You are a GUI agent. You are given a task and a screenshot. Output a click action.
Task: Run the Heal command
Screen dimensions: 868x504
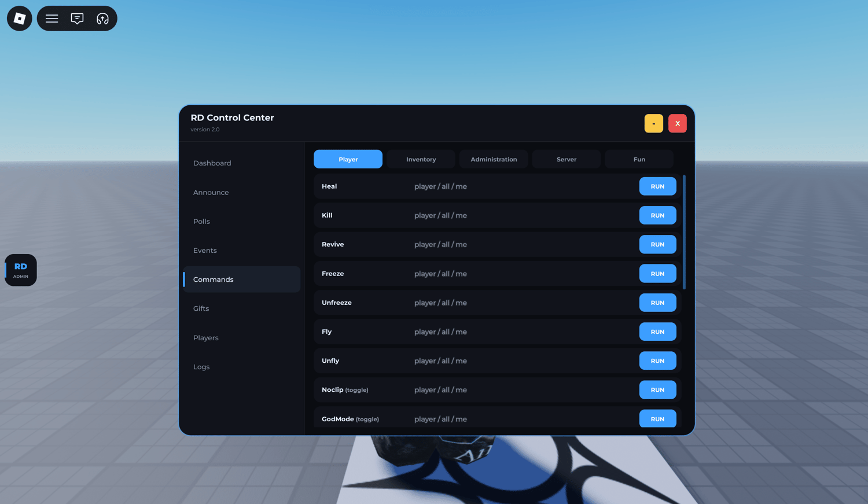657,186
